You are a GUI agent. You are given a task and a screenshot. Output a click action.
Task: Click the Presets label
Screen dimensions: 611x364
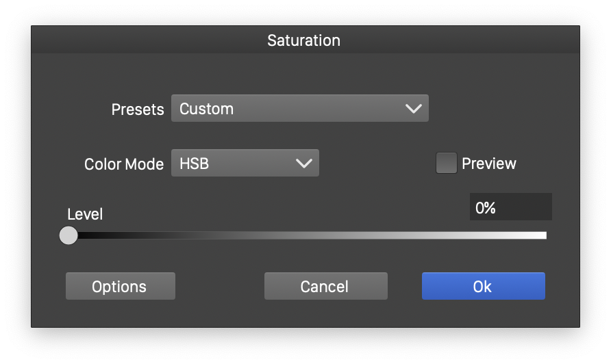[x=138, y=109]
